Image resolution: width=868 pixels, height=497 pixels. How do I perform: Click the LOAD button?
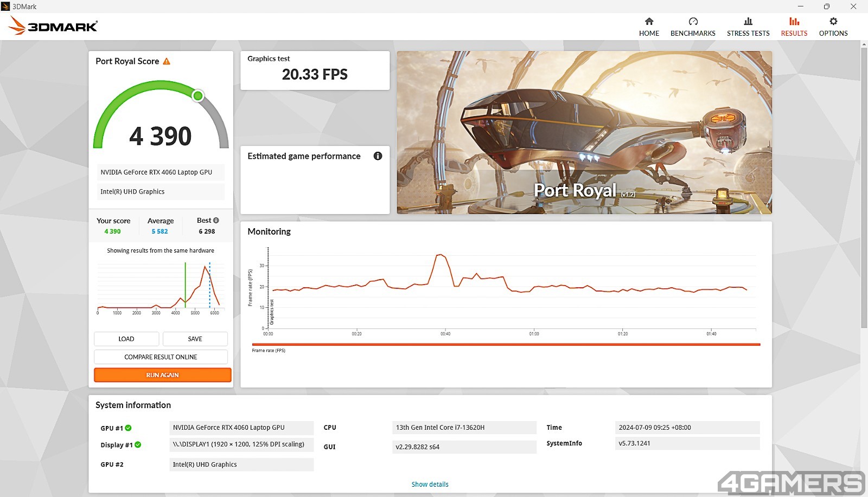click(126, 339)
